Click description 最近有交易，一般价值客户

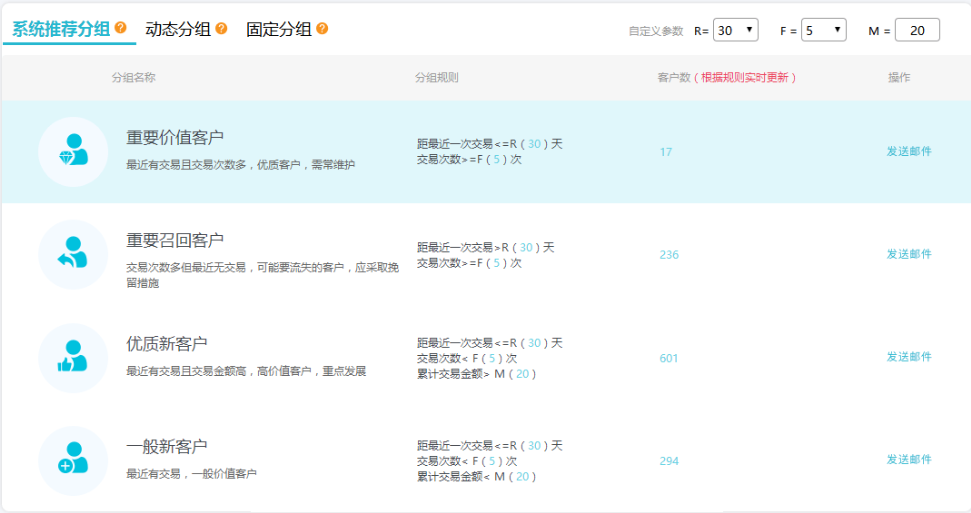[x=191, y=474]
